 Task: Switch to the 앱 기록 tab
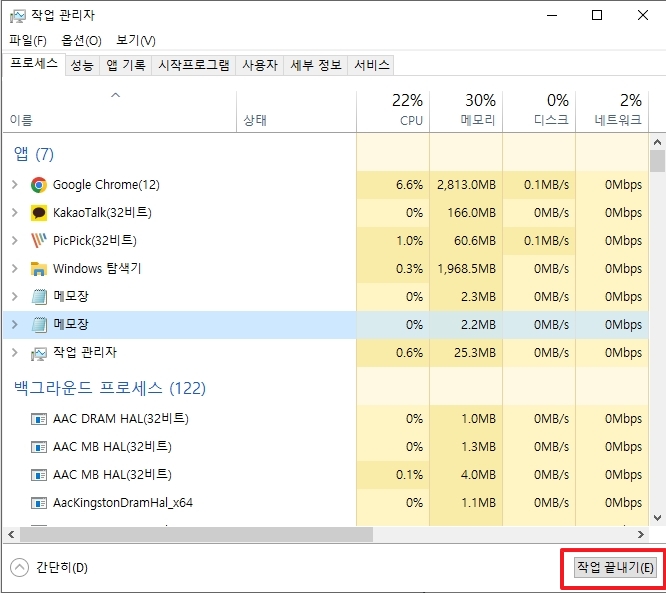[x=126, y=65]
